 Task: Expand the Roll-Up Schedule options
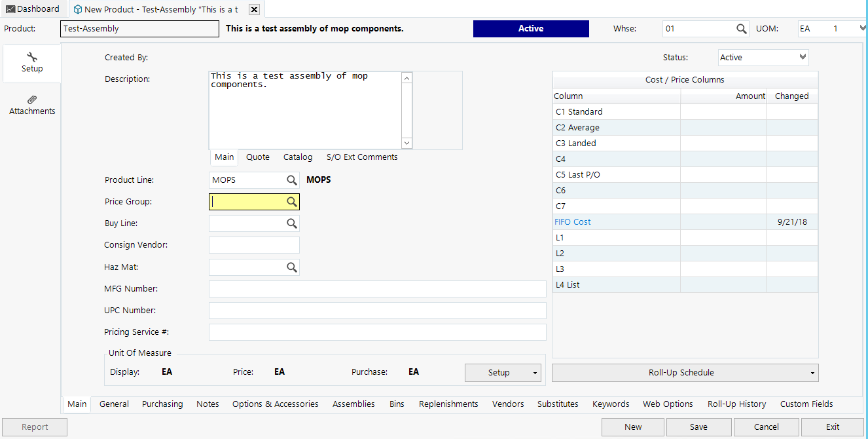pyautogui.click(x=810, y=372)
